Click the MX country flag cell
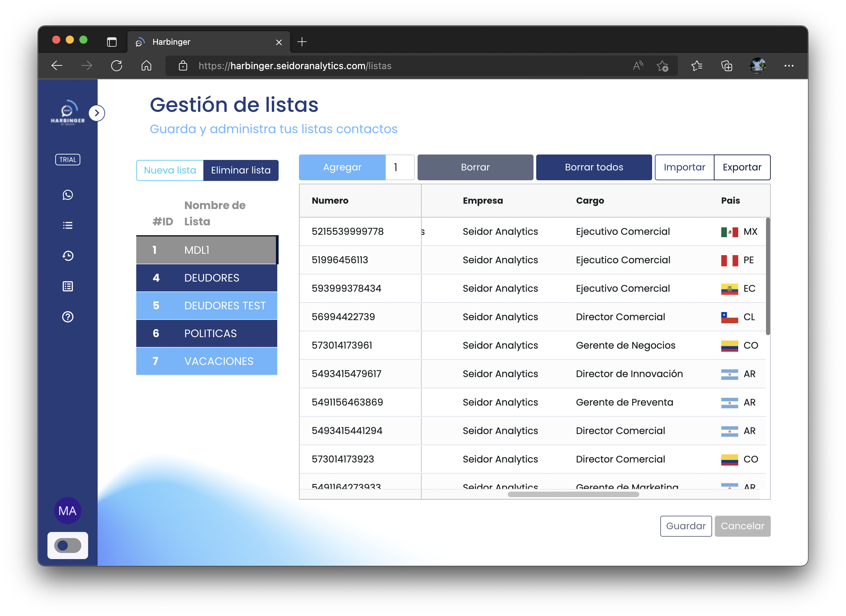 pos(739,231)
